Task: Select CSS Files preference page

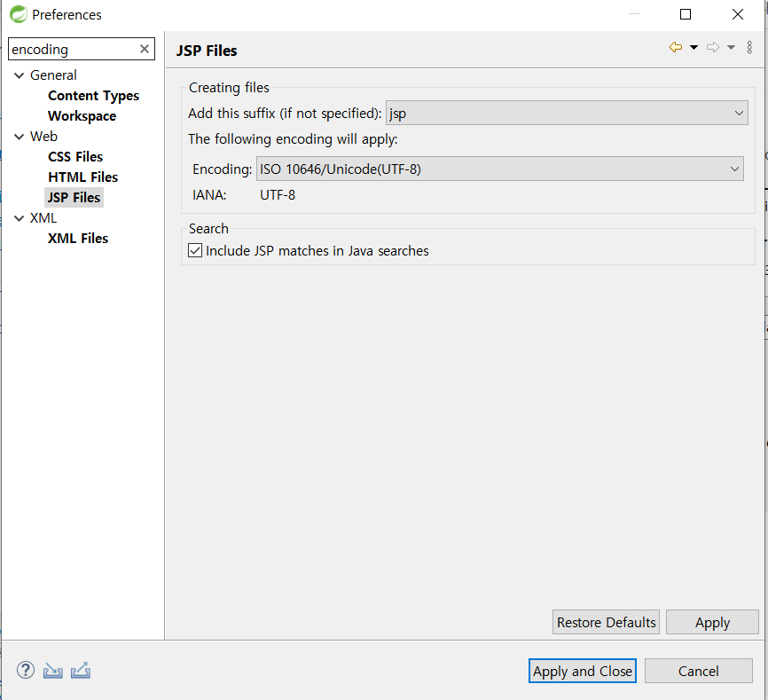Action: [x=75, y=157]
